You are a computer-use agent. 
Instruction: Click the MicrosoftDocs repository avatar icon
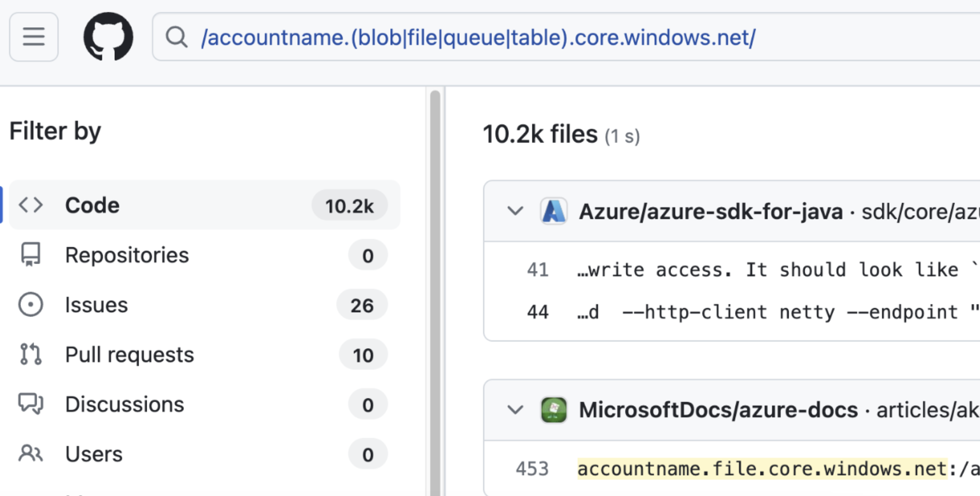pos(553,410)
